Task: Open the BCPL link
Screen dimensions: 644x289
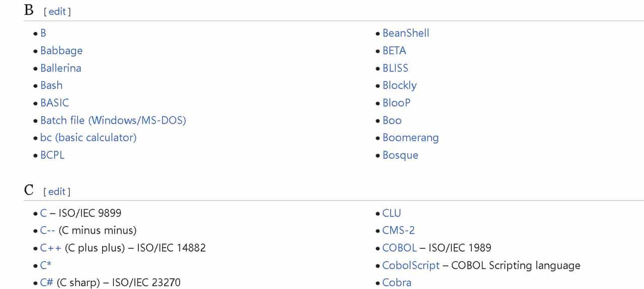Action: coord(52,155)
